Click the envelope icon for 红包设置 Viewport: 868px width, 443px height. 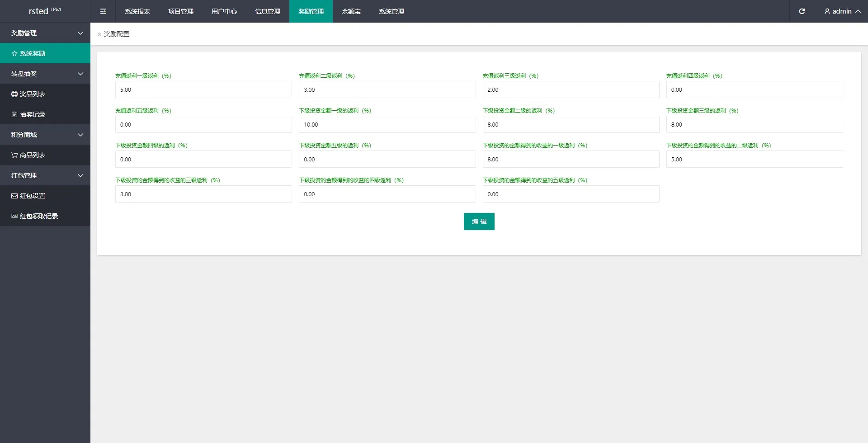coord(14,196)
